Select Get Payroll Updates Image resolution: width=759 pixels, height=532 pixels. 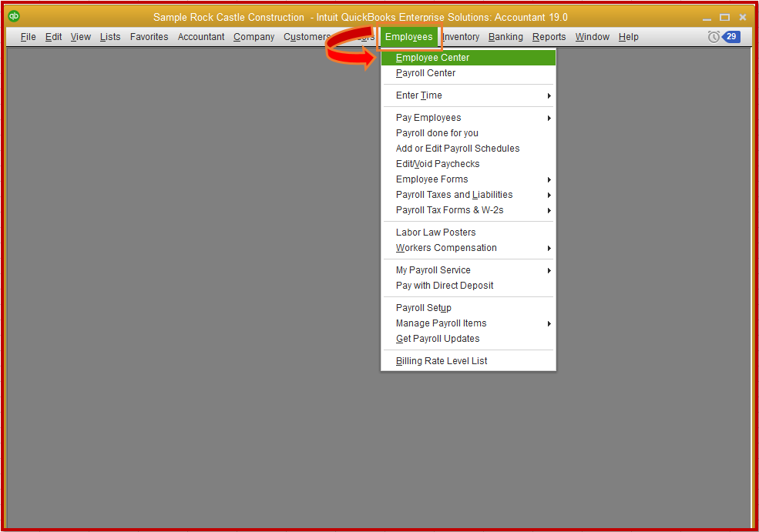468,339
